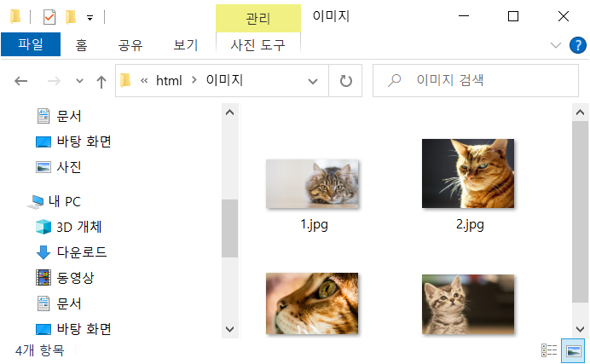The width and height of the screenshot is (590, 364).
Task: Minimize the 이미지 window
Action: [x=464, y=16]
